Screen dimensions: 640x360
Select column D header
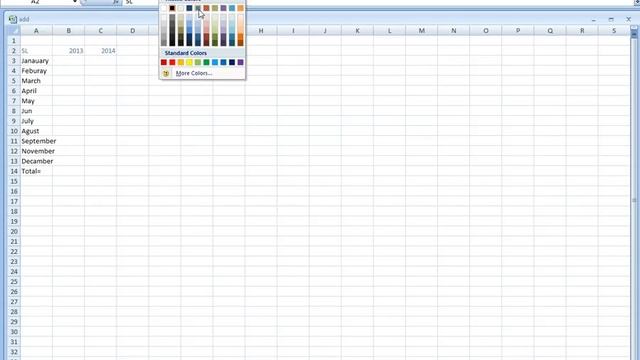pyautogui.click(x=133, y=31)
